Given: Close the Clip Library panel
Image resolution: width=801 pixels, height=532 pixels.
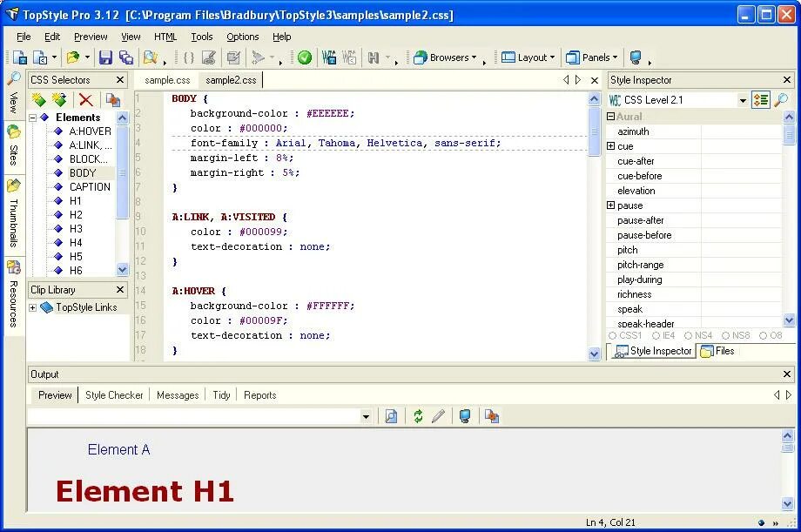Looking at the screenshot, I should click(x=120, y=290).
